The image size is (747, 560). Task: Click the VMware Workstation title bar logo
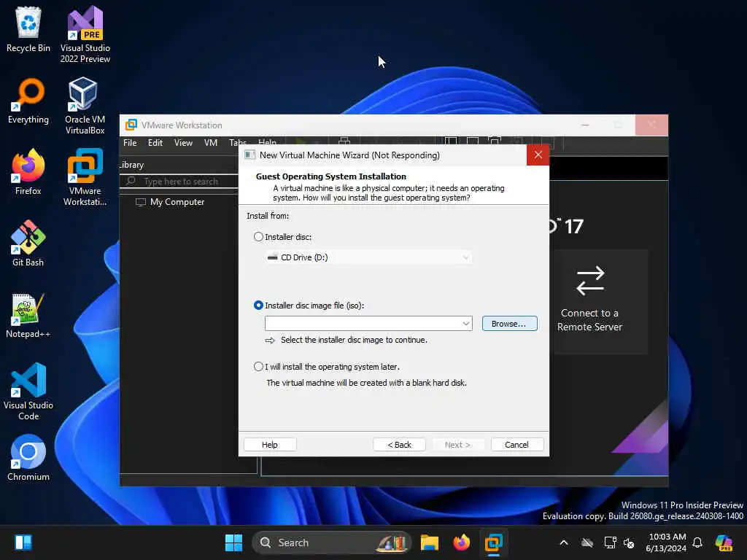tap(131, 125)
